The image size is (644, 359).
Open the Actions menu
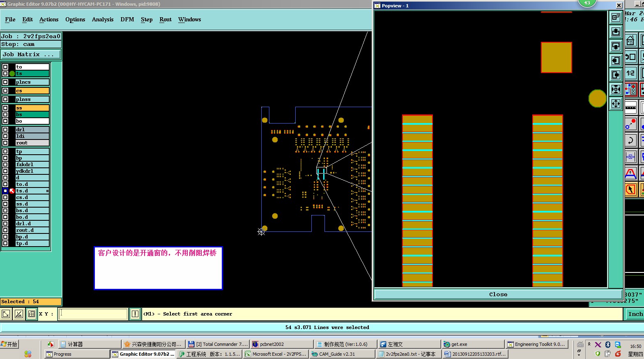pyautogui.click(x=49, y=19)
